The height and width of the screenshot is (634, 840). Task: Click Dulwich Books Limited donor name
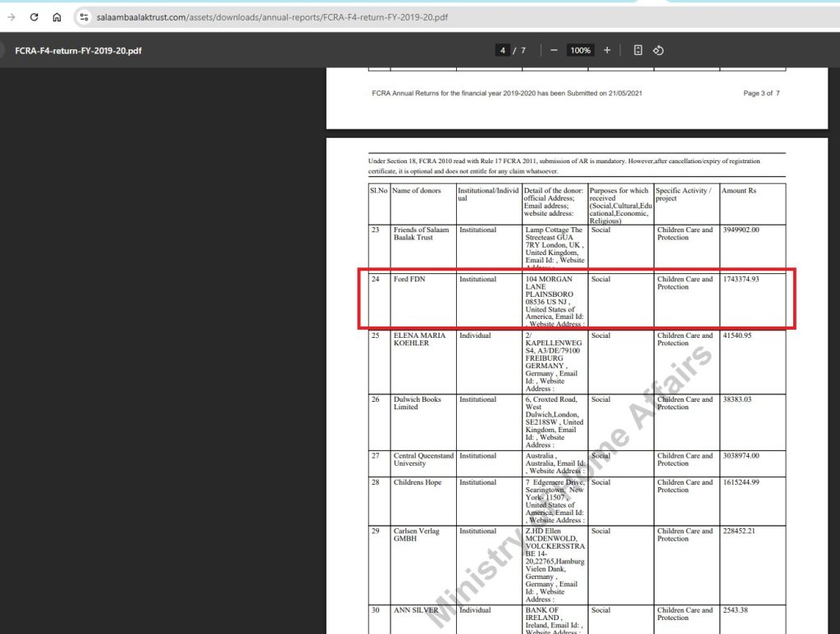tap(417, 404)
